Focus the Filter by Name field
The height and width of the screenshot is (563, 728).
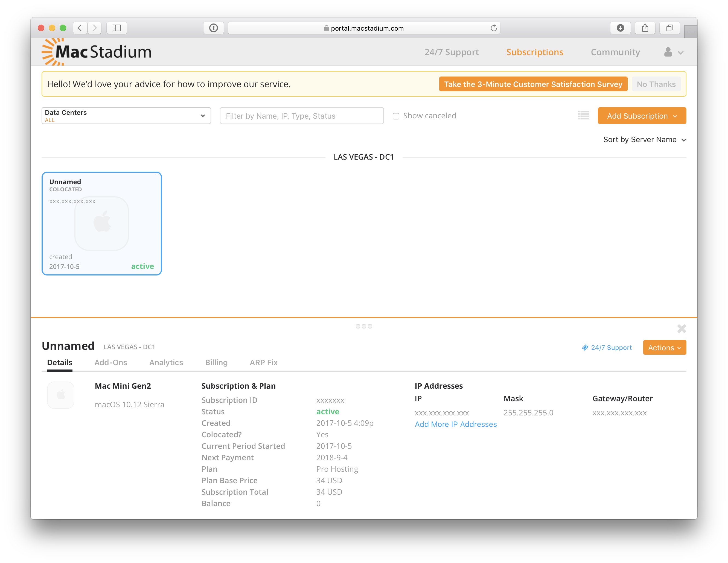302,116
